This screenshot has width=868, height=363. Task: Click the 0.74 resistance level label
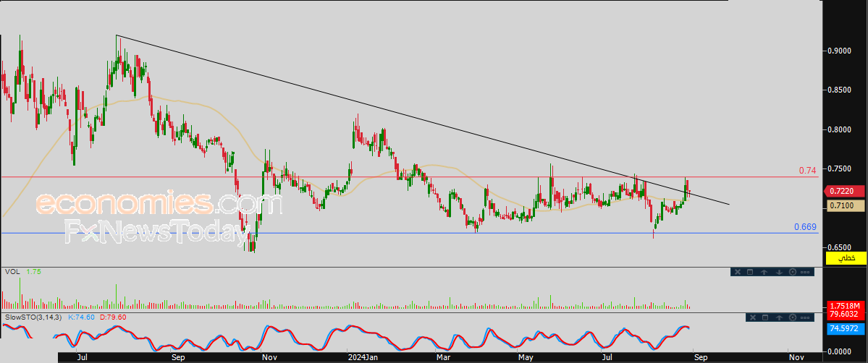point(808,171)
